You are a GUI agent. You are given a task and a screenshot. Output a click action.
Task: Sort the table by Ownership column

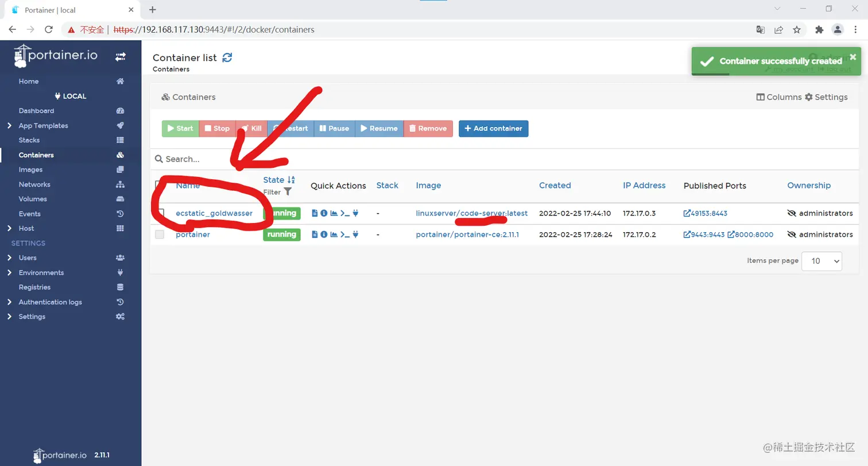[809, 186]
